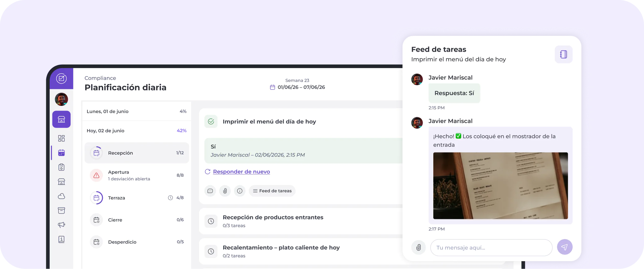
Task: Open the Feed de tareas button
Action: [272, 191]
